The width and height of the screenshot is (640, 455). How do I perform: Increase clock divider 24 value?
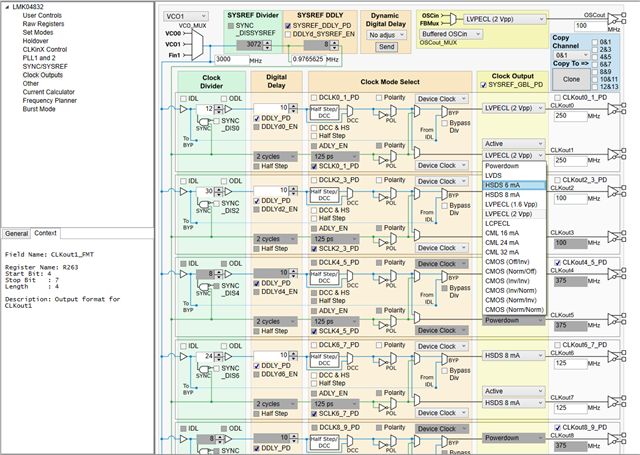(219, 354)
